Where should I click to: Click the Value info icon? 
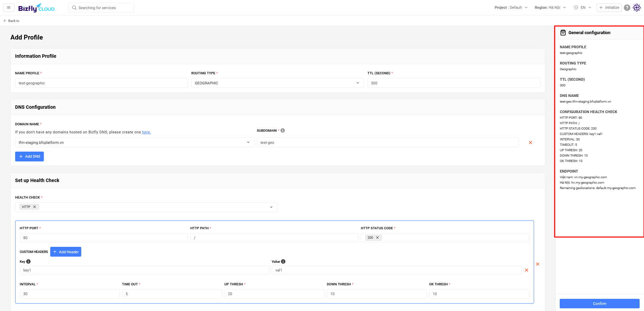[x=283, y=262]
